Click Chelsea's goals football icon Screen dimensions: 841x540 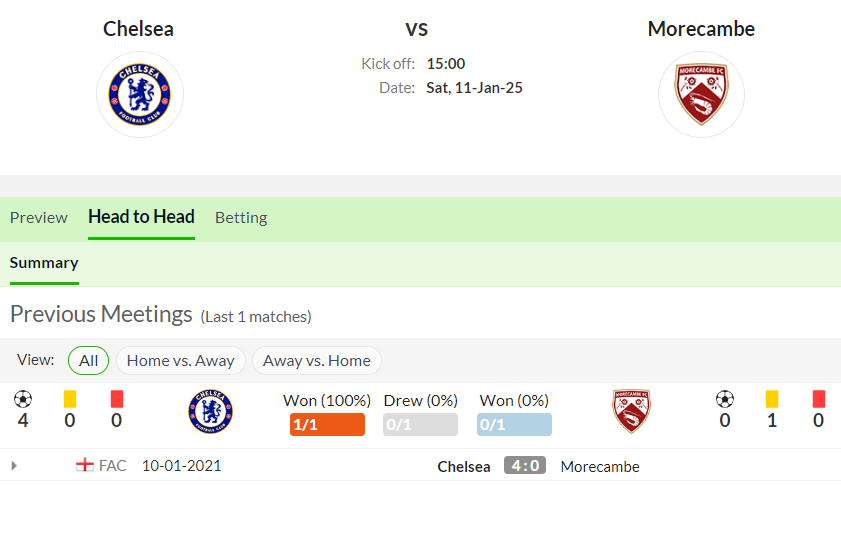tap(23, 399)
